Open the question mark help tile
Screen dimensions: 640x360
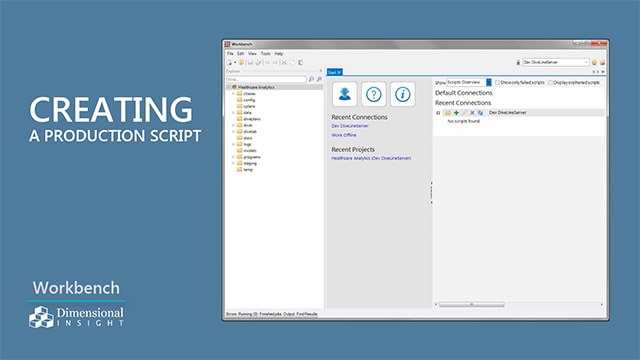pos(373,94)
